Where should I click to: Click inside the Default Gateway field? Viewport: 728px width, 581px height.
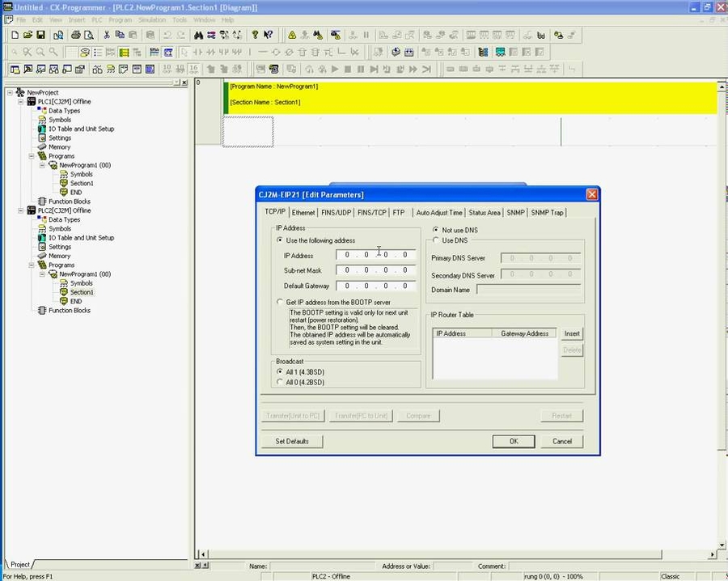pos(375,285)
